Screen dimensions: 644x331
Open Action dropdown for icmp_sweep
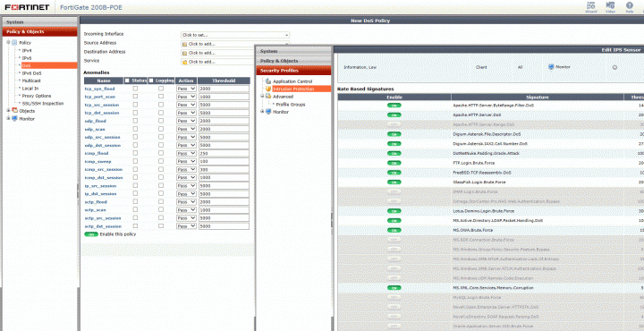coord(186,161)
